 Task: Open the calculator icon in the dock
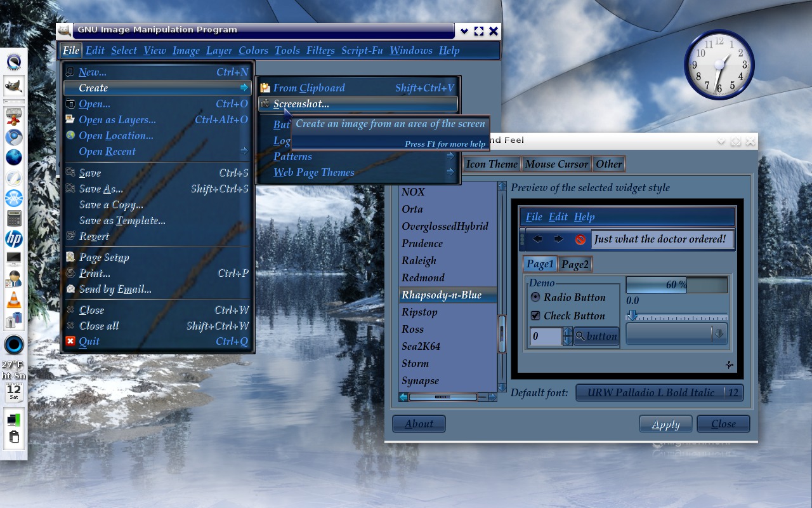pyautogui.click(x=14, y=218)
